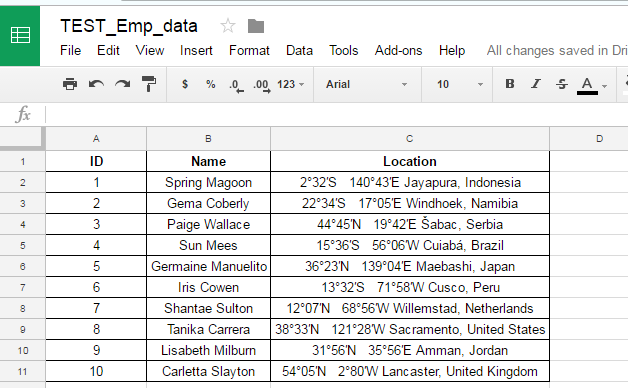
Task: Open the Add-ons menu
Action: 399,50
